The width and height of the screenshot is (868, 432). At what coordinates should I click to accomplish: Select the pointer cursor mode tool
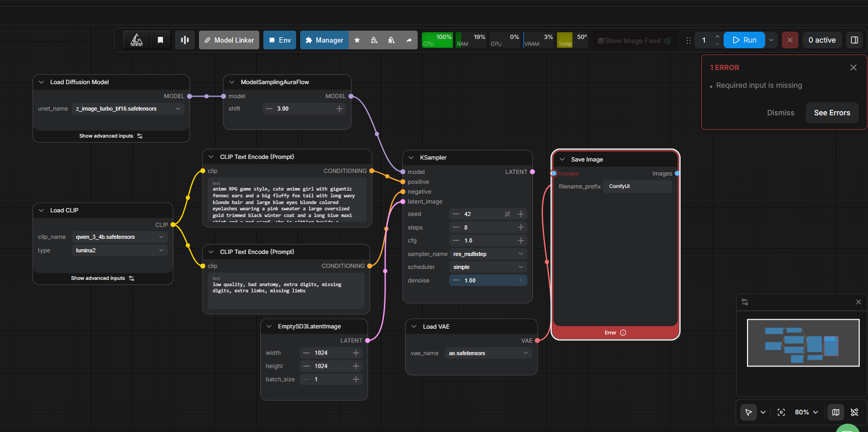point(749,412)
